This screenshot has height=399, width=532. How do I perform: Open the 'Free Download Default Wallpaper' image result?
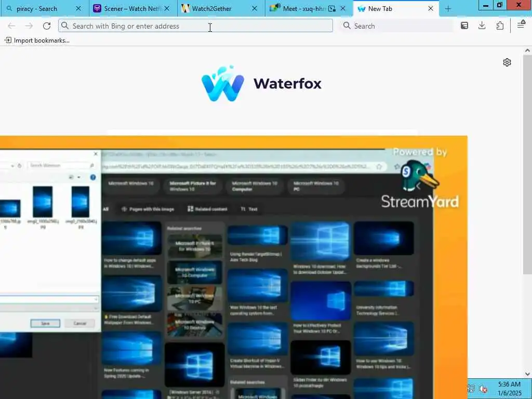pos(131,294)
